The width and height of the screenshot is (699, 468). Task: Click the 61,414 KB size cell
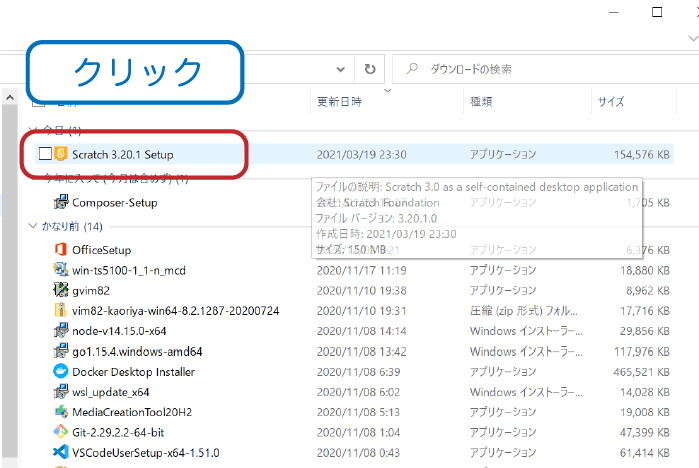(x=645, y=453)
